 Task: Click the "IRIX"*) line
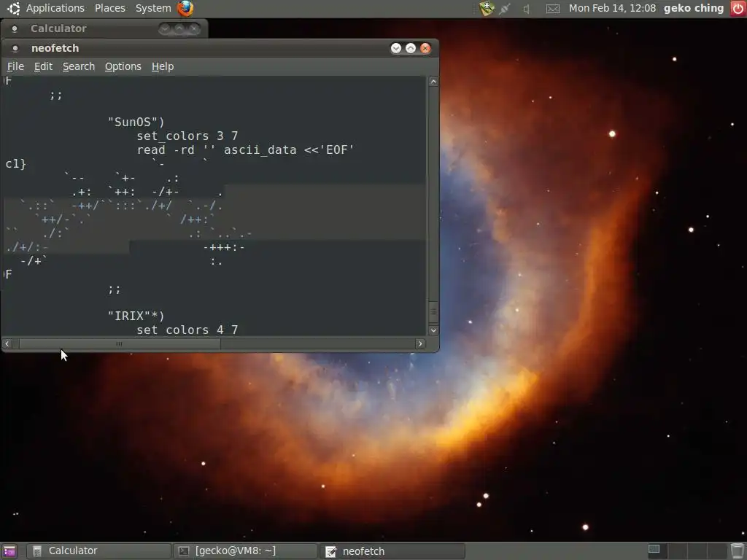[x=136, y=316]
